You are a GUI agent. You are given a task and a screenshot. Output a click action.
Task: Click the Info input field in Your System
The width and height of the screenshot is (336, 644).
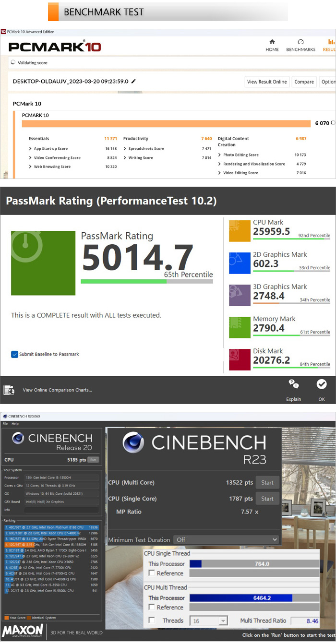61,510
